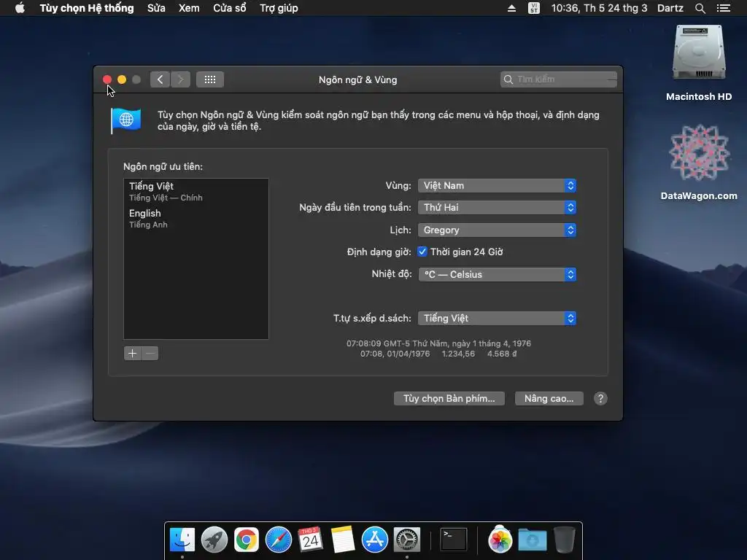Open the Nhiệt độ dropdown showing Celsius
The image size is (747, 560).
[497, 274]
